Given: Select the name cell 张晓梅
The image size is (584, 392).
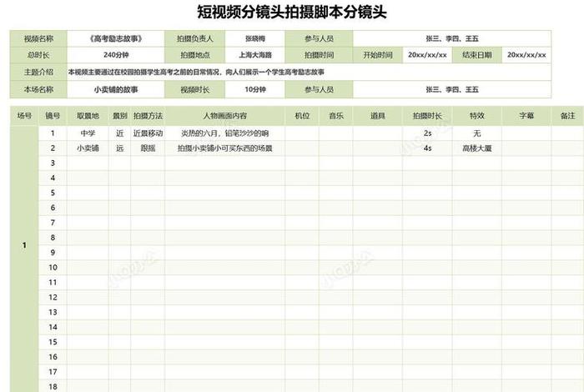Looking at the screenshot, I should click(255, 38).
